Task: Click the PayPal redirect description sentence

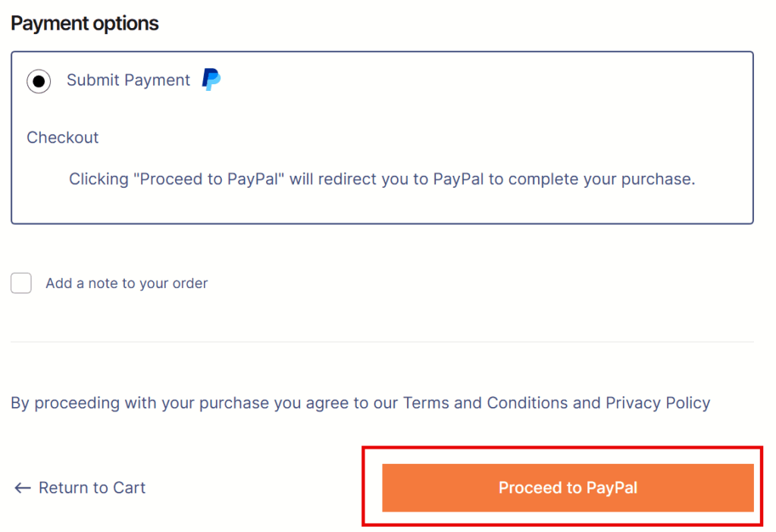Action: coord(382,179)
